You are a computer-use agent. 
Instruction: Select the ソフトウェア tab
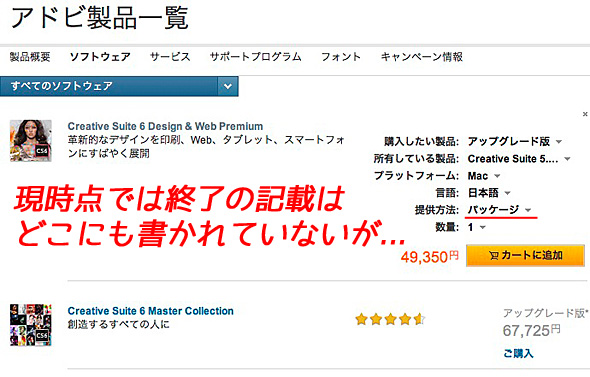100,57
